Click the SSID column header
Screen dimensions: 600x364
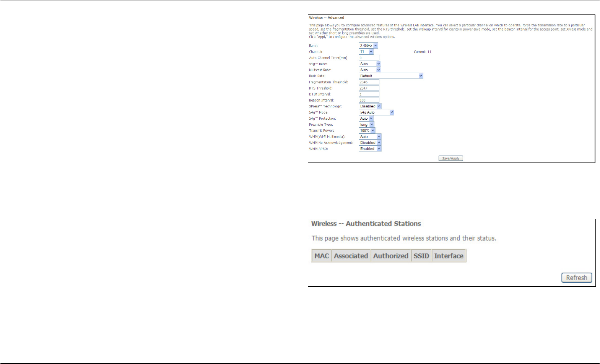[421, 256]
